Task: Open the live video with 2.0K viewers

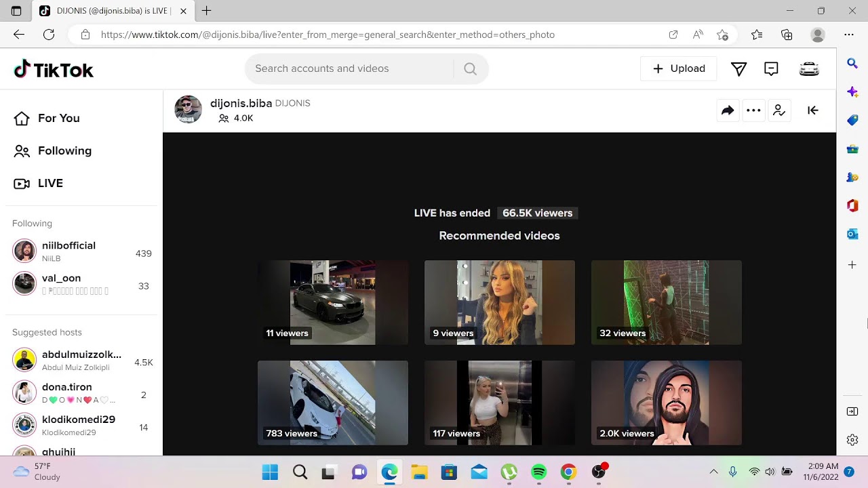Action: [x=667, y=403]
